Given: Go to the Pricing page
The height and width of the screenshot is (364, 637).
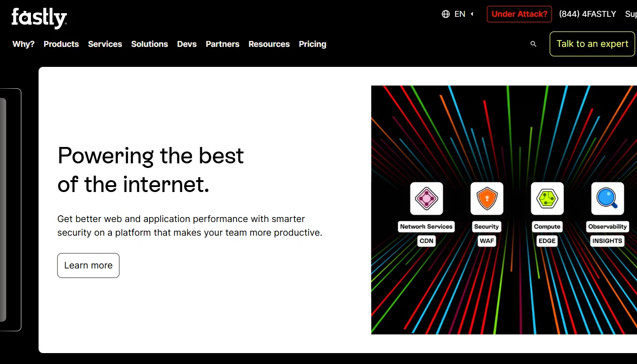Looking at the screenshot, I should (313, 44).
